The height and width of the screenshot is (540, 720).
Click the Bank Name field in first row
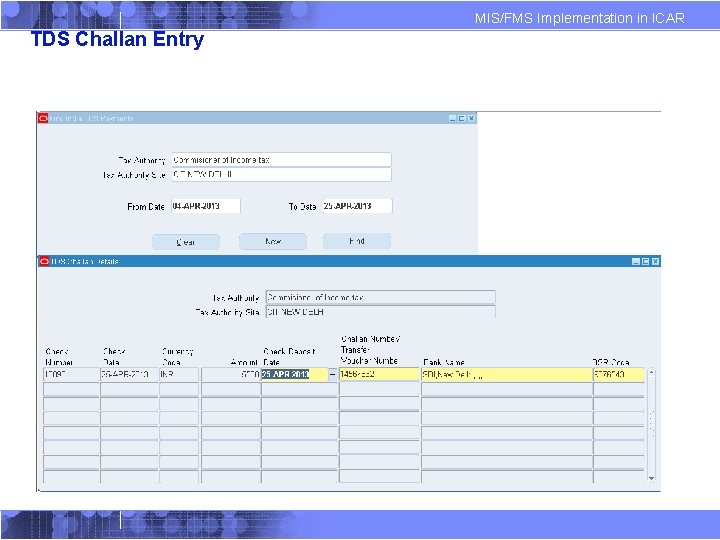507,375
